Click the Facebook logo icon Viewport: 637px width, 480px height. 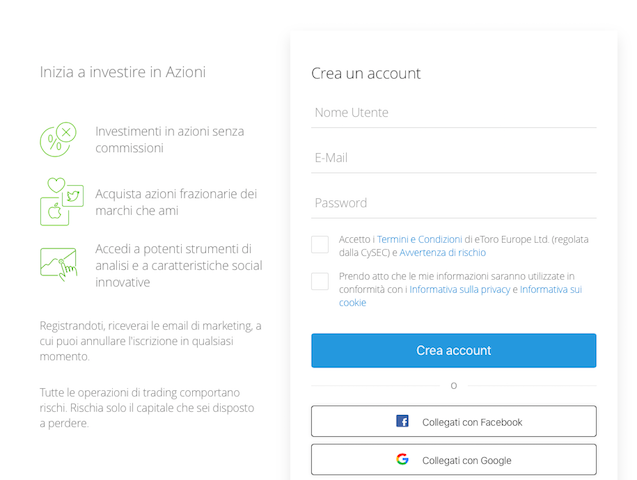(402, 421)
